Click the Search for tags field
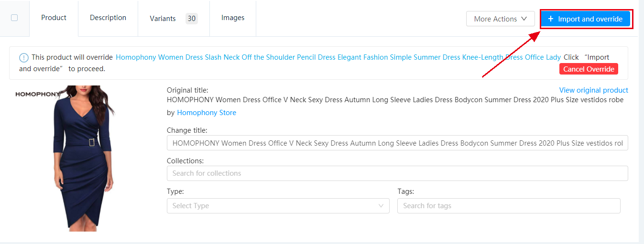Screen dimensions: 644x244 (x=509, y=206)
